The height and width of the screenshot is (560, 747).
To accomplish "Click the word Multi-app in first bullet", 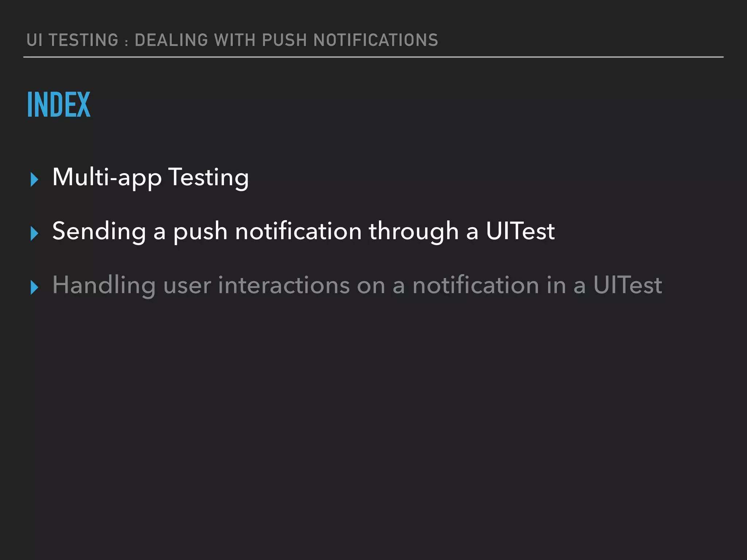I will point(107,178).
